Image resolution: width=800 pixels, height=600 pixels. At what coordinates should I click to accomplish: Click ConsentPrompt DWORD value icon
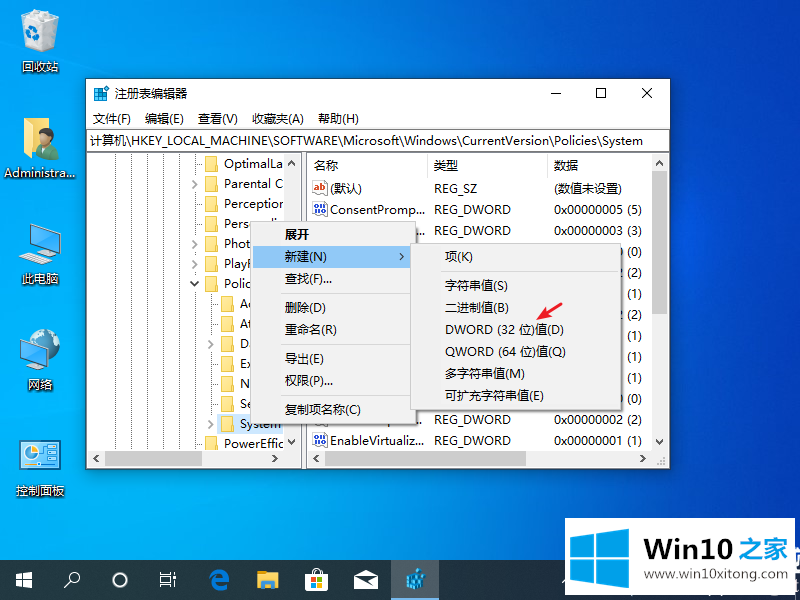(319, 209)
